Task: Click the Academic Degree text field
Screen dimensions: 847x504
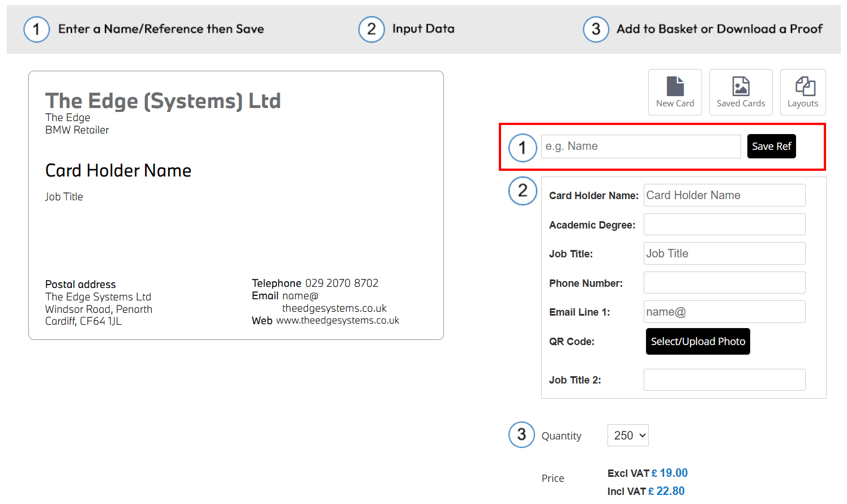Action: [x=724, y=225]
